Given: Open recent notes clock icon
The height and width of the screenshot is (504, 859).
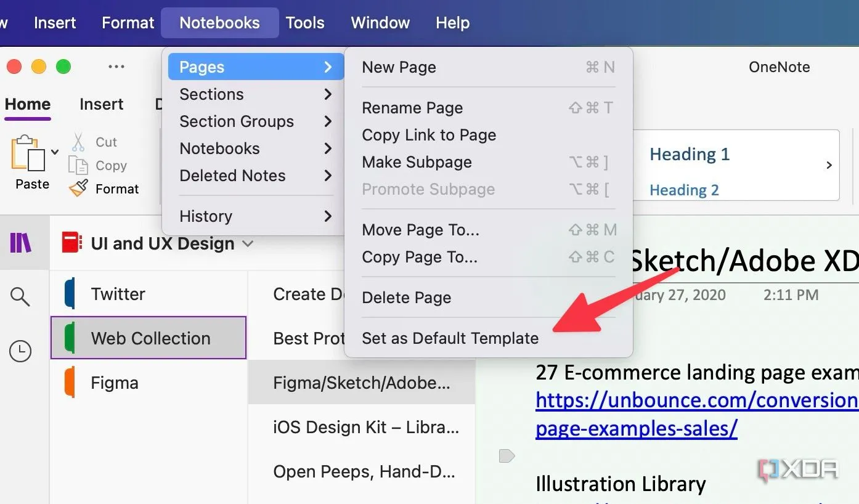Looking at the screenshot, I should tap(20, 352).
